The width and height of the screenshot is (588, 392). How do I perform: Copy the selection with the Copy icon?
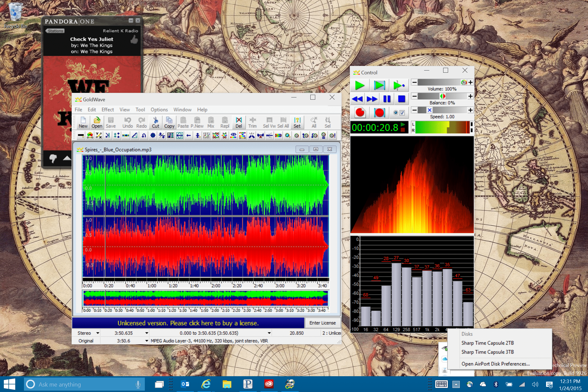[x=169, y=122]
